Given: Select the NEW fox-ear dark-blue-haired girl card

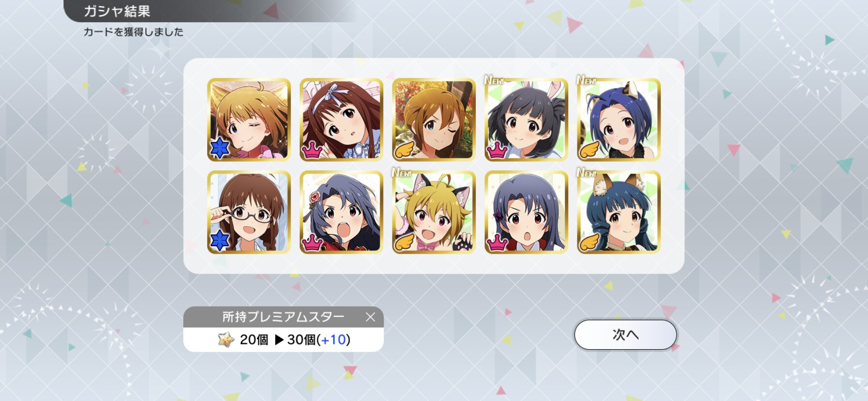Looking at the screenshot, I should (x=619, y=212).
